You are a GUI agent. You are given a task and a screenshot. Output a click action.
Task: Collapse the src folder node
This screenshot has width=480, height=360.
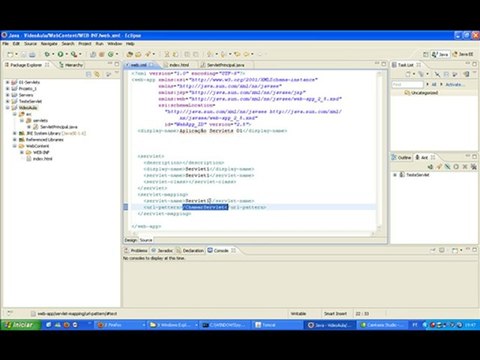(x=15, y=114)
